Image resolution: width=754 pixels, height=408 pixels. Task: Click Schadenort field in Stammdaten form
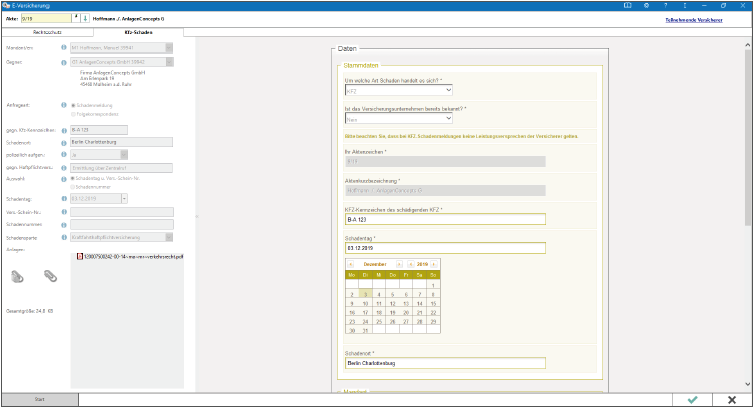[x=445, y=363]
